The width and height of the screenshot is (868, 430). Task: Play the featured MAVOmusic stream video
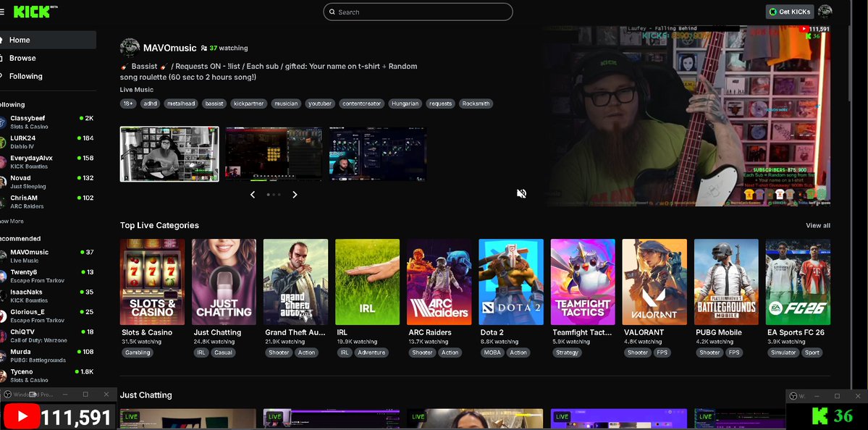click(686, 116)
